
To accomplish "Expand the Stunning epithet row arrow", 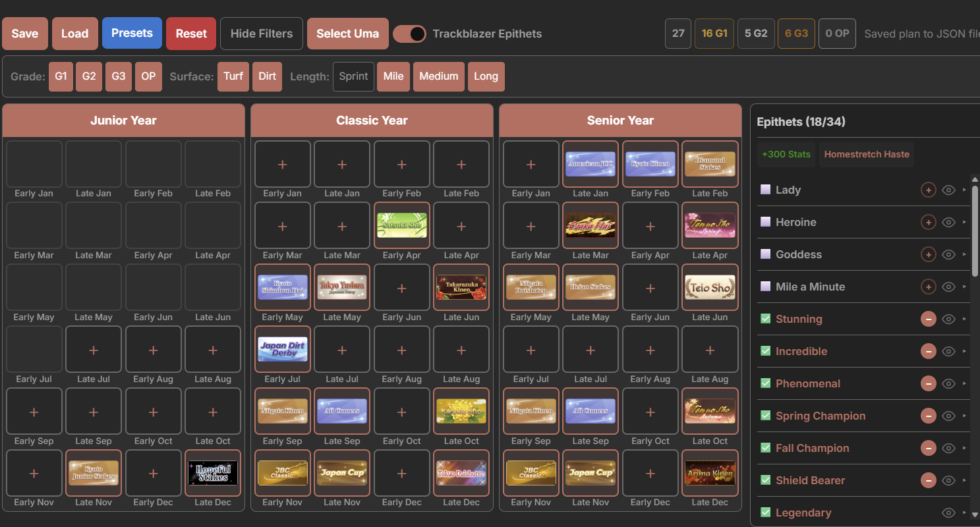I will (x=964, y=319).
